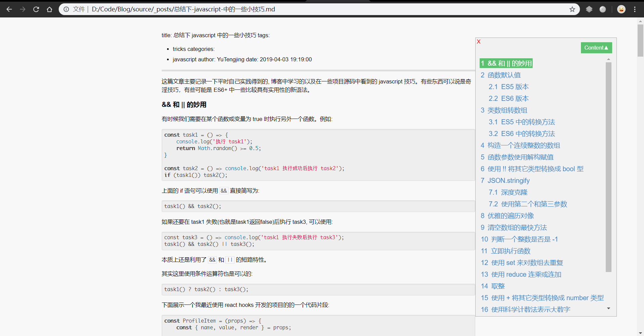Click the 'const { name, value, render }' code line
644x336 pixels.
point(234,328)
